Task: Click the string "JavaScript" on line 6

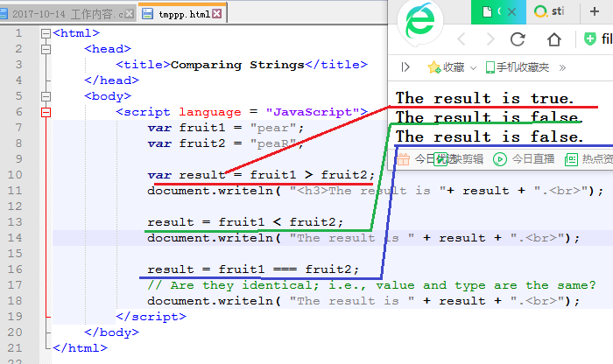Action: (x=313, y=112)
